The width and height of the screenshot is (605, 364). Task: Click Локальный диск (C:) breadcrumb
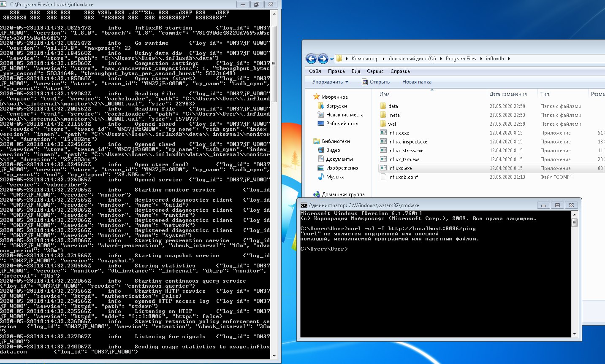tap(412, 59)
